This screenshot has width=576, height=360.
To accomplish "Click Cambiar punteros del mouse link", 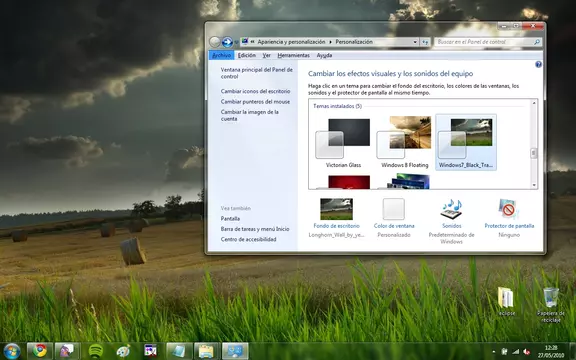I will click(255, 102).
